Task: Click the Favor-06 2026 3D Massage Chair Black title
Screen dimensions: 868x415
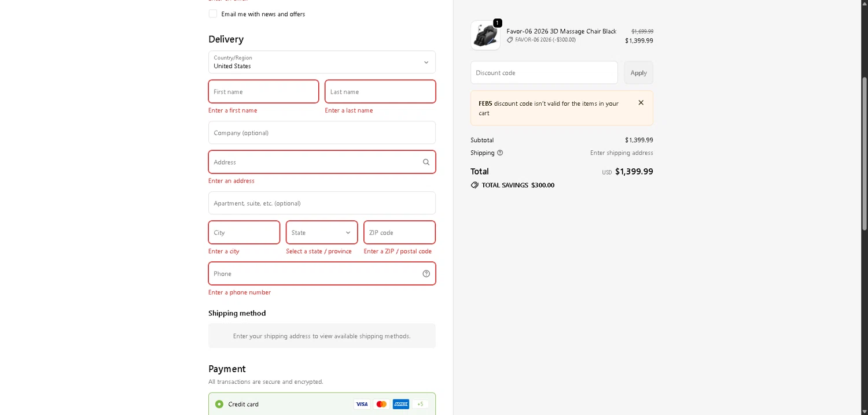Action: (x=561, y=31)
